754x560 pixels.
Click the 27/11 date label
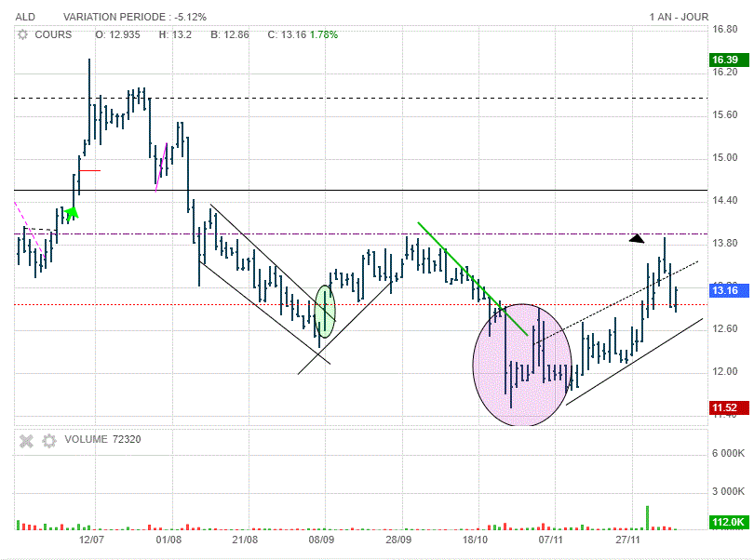[627, 540]
